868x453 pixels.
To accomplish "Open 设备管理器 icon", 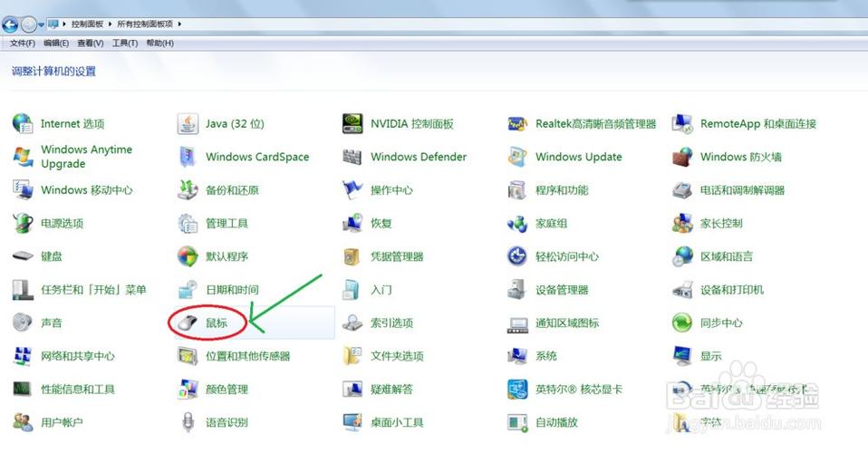I will pos(517,290).
